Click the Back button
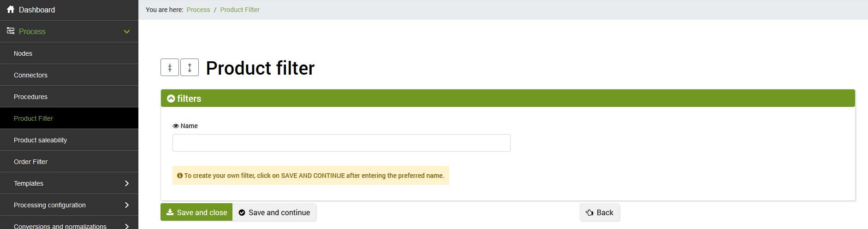This screenshot has width=868, height=229. (x=600, y=212)
